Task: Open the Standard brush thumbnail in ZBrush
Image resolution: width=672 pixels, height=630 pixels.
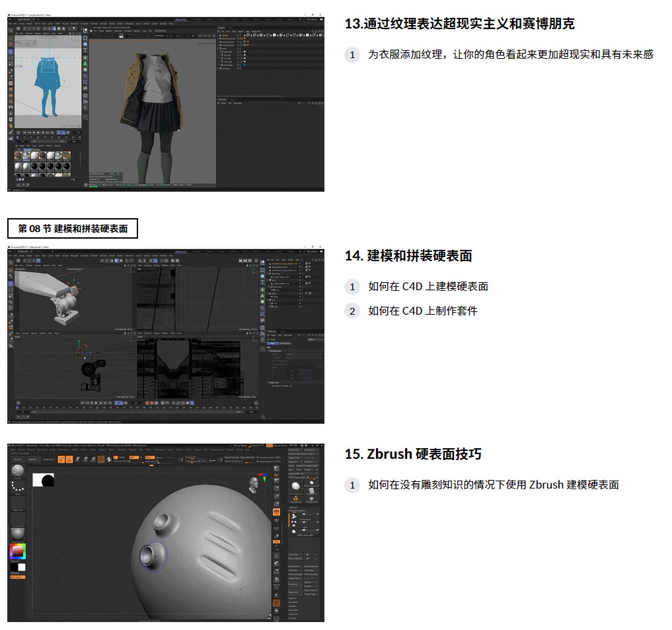Action: (18, 470)
